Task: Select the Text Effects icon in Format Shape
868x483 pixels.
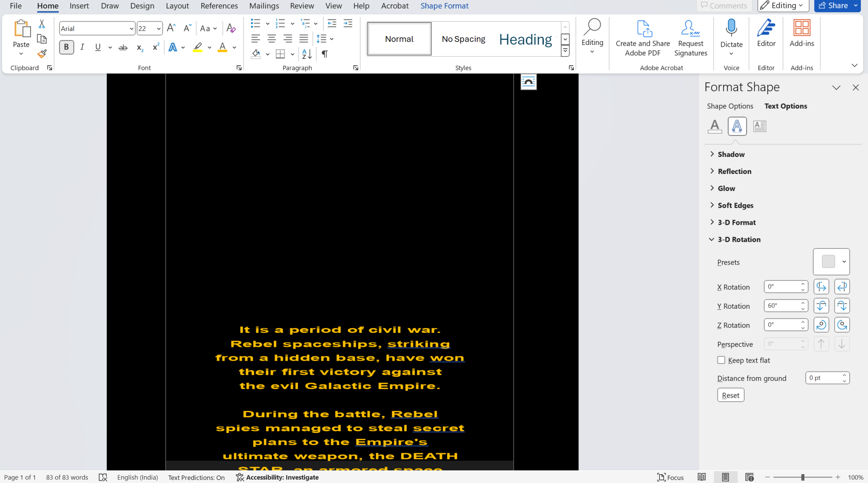Action: (737, 126)
